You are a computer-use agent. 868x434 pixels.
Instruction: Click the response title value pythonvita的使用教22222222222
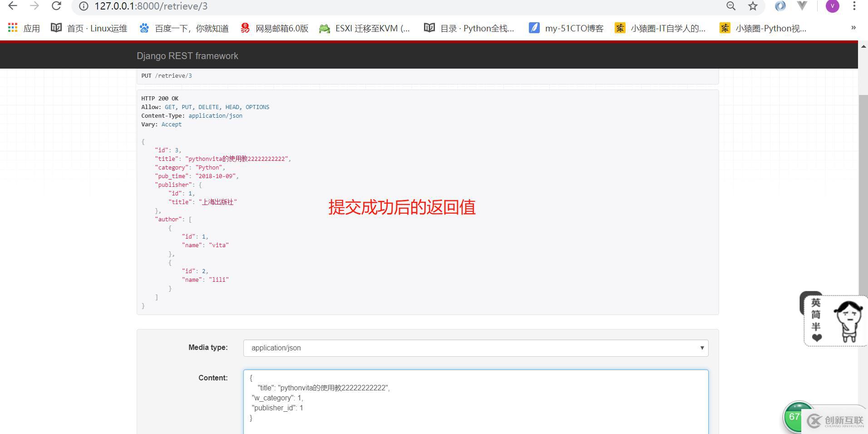tap(237, 159)
